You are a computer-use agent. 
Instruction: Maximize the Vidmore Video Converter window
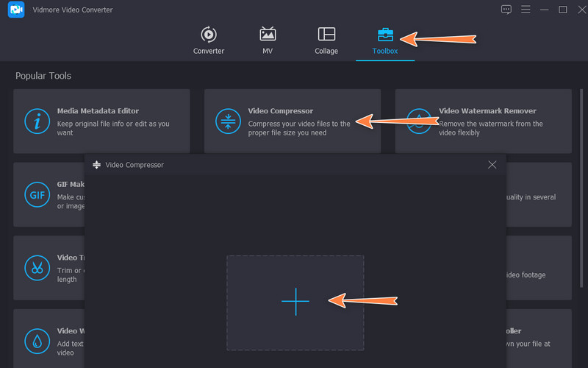pos(562,10)
